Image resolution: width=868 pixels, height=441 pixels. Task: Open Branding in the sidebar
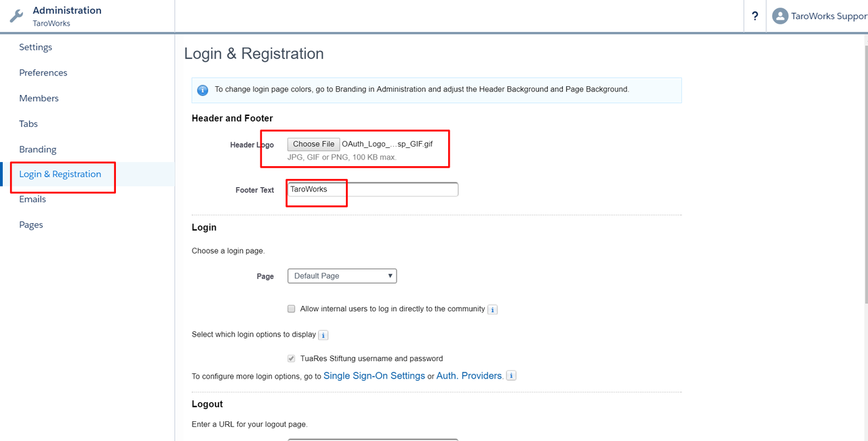click(37, 149)
